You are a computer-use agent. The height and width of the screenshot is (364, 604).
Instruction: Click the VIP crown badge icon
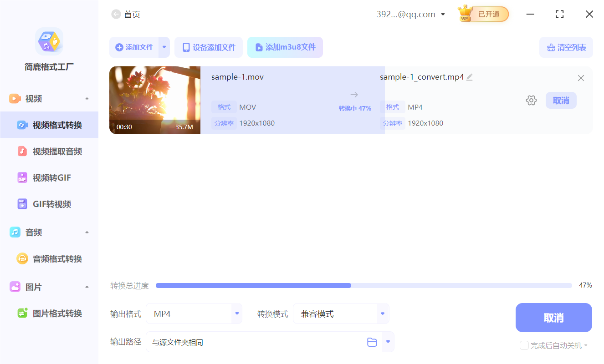pos(466,14)
